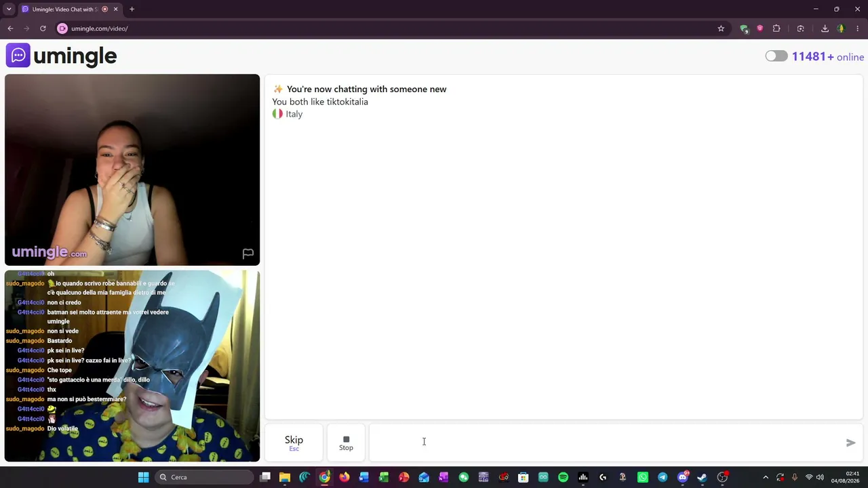Open Task View from the taskbar
The image size is (868, 488).
click(265, 477)
